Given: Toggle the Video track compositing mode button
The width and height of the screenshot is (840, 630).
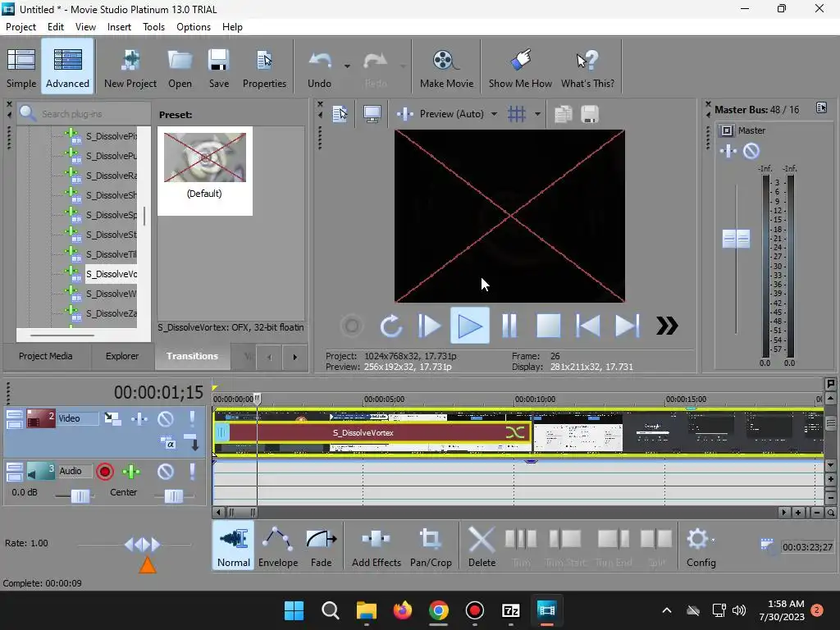Looking at the screenshot, I should coord(168,443).
